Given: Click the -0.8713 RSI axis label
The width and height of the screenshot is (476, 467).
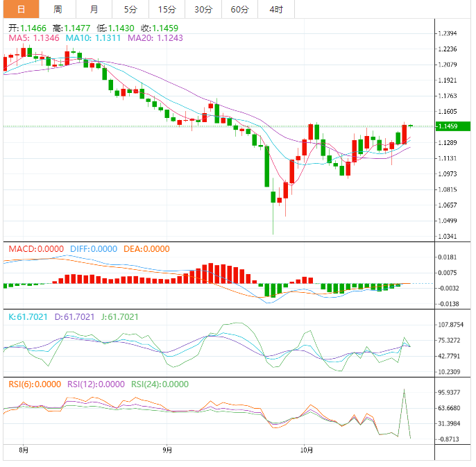Looking at the screenshot, I should [x=449, y=439].
